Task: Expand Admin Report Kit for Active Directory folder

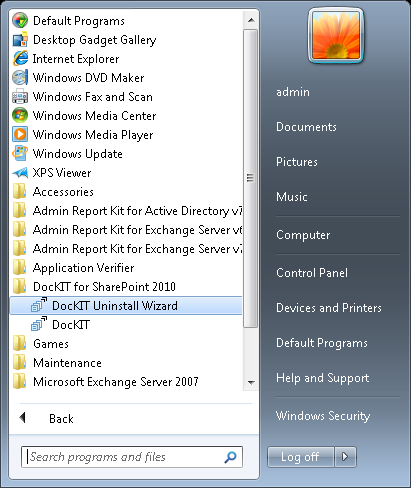Action: 126,211
